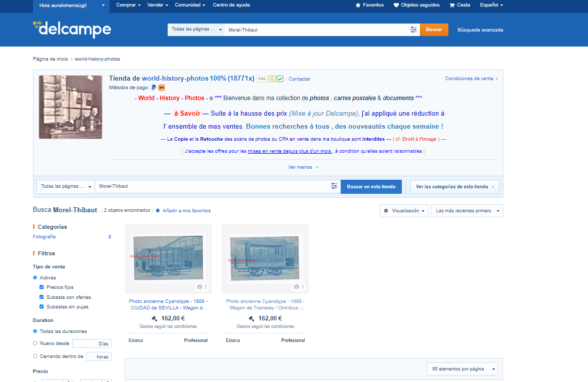This screenshot has width=588, height=382.
Task: Open Las más recientes primero sort dropdown
Action: click(467, 211)
